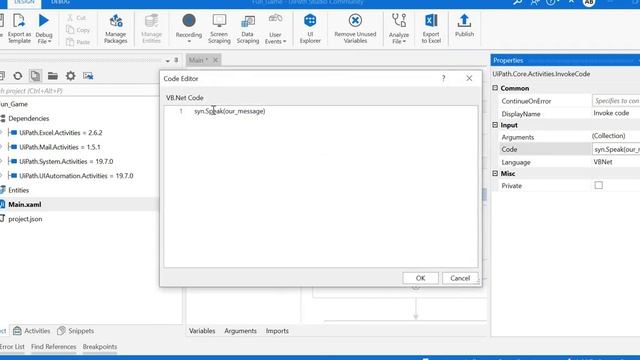Open project folder icon

pos(53,76)
